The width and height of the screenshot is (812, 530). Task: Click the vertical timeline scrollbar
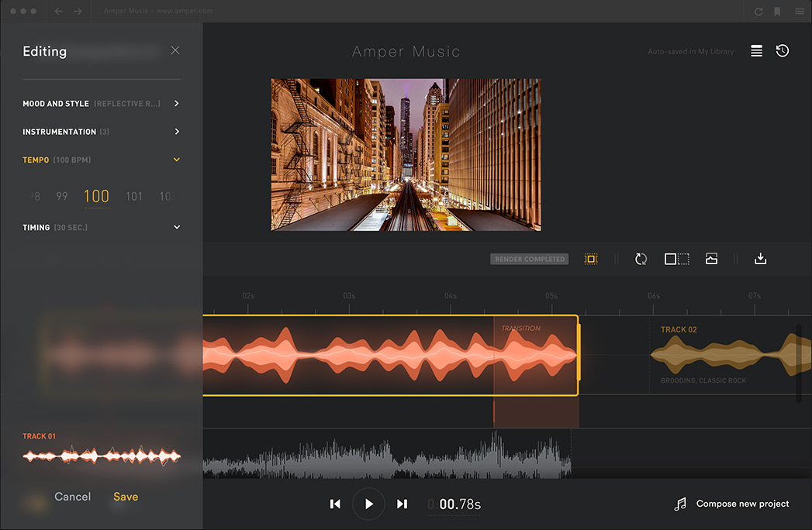point(799,363)
